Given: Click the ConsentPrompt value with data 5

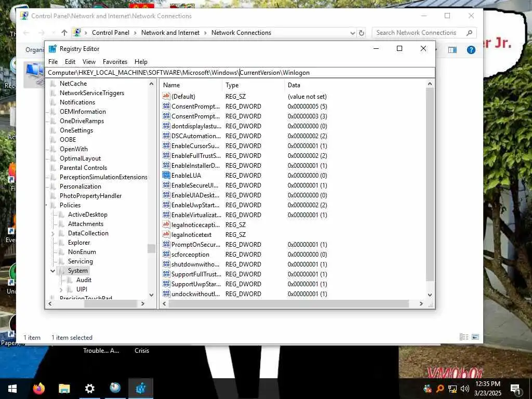Looking at the screenshot, I should click(195, 106).
